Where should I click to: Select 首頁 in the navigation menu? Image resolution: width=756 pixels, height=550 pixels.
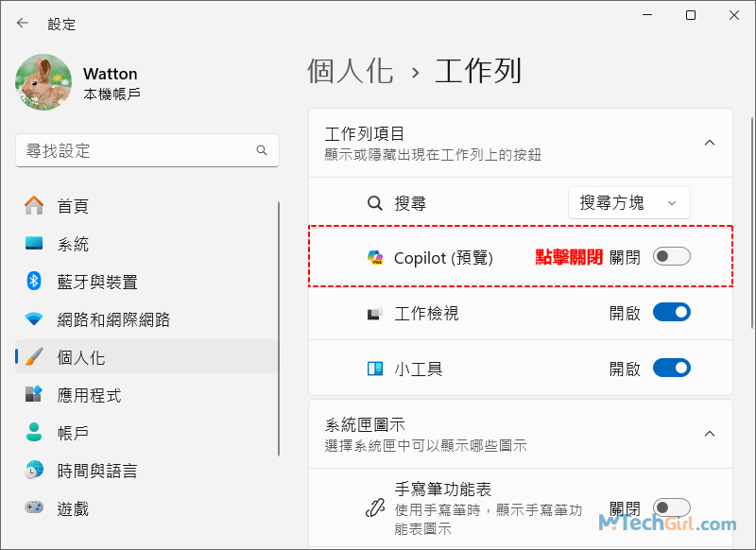pos(33,206)
